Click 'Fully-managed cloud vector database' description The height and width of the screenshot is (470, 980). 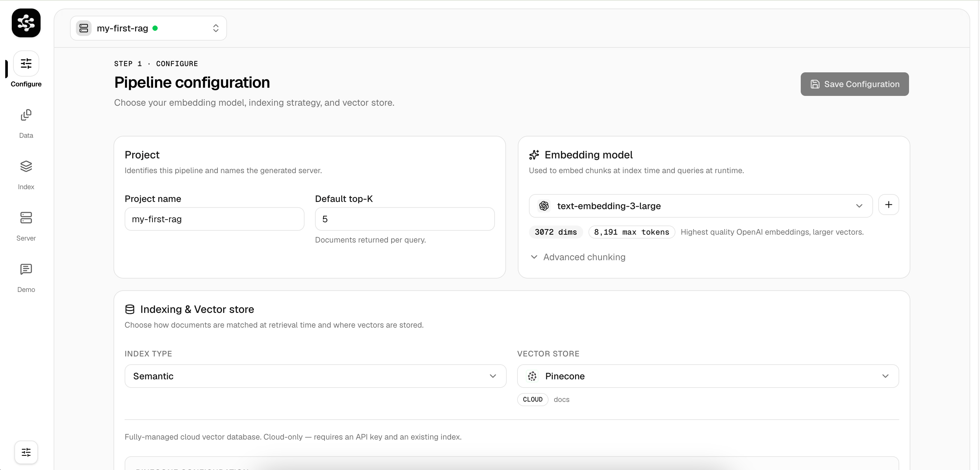click(293, 437)
